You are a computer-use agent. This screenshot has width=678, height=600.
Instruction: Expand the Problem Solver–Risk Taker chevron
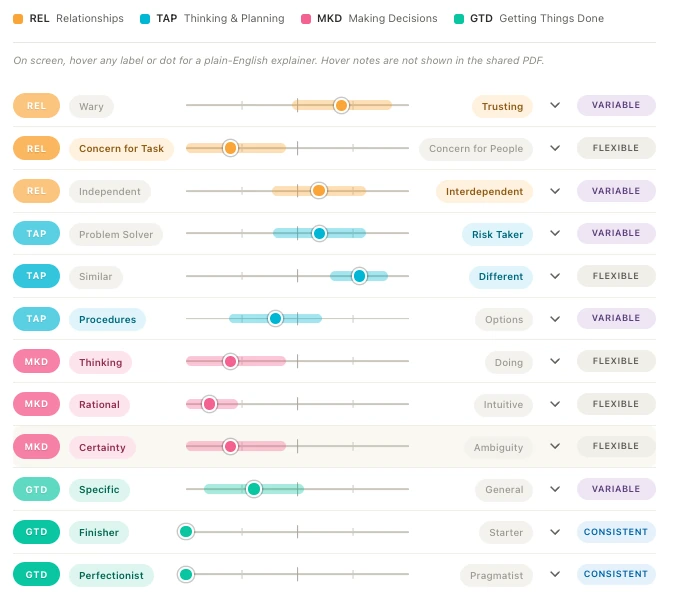tap(555, 233)
